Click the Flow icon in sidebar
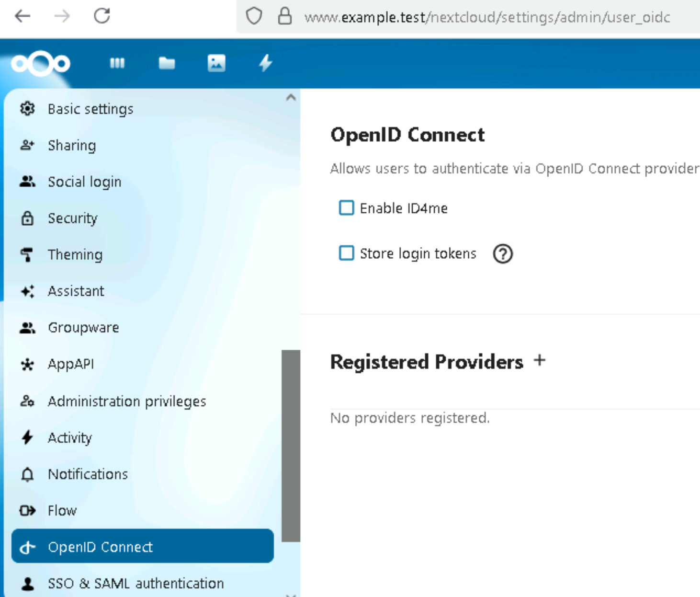Viewport: 700px width, 597px height. (27, 510)
